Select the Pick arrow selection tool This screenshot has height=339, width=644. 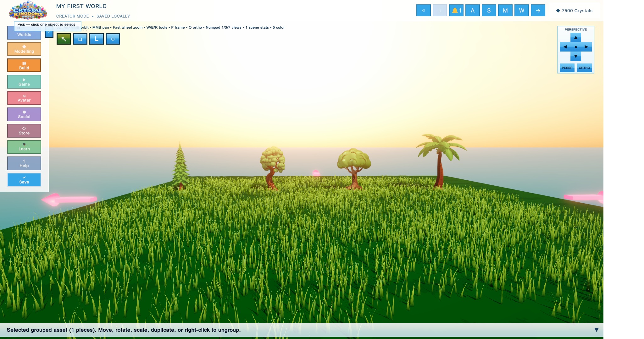[64, 39]
